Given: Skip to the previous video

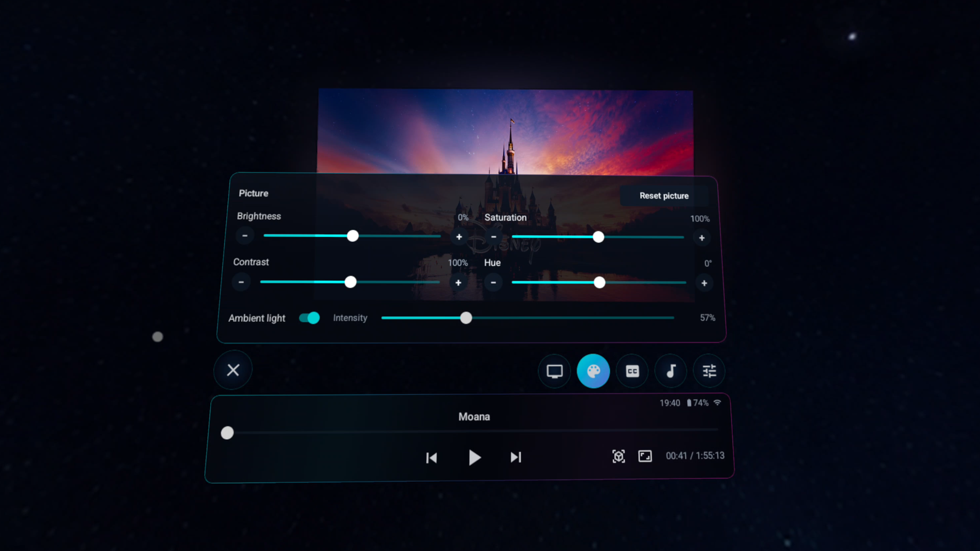Looking at the screenshot, I should [x=431, y=458].
